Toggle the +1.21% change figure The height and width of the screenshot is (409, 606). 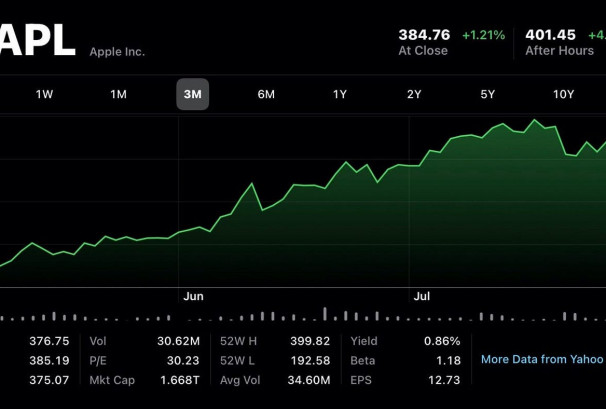(483, 34)
